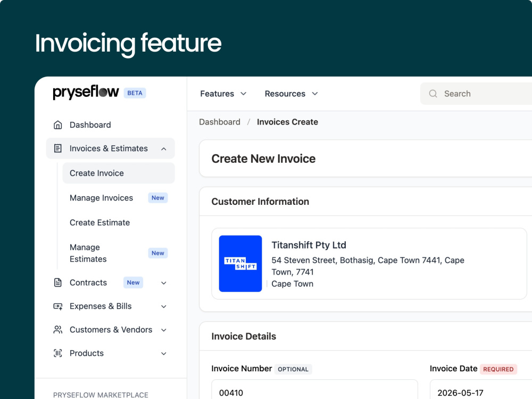Focus the Search field

(x=476, y=94)
